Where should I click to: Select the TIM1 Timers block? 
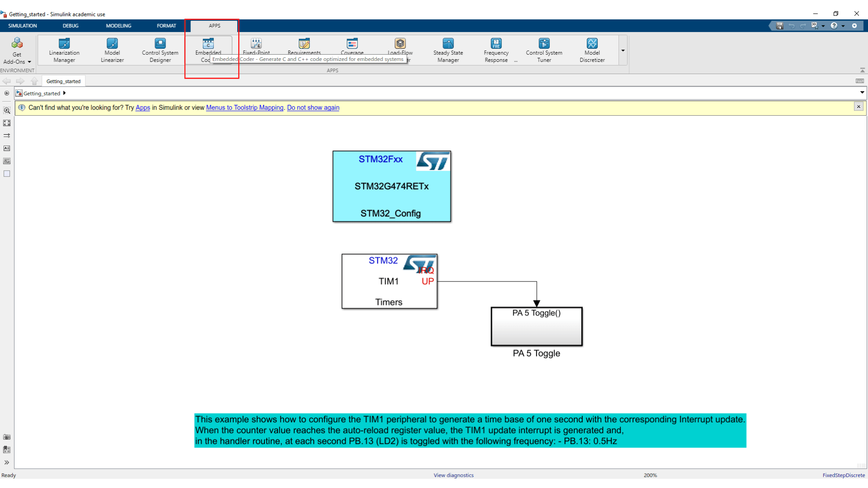pyautogui.click(x=389, y=282)
